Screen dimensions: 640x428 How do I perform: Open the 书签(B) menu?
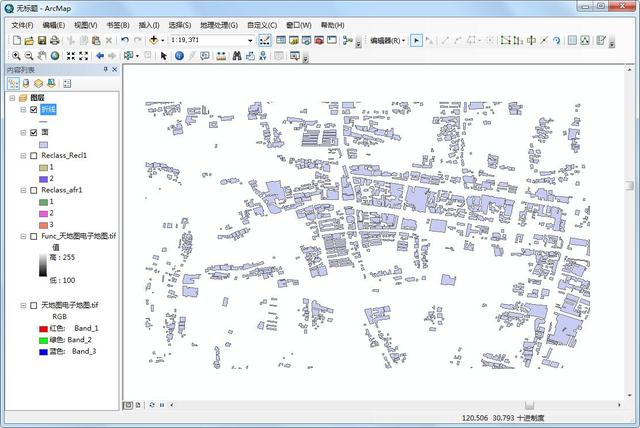[118, 25]
